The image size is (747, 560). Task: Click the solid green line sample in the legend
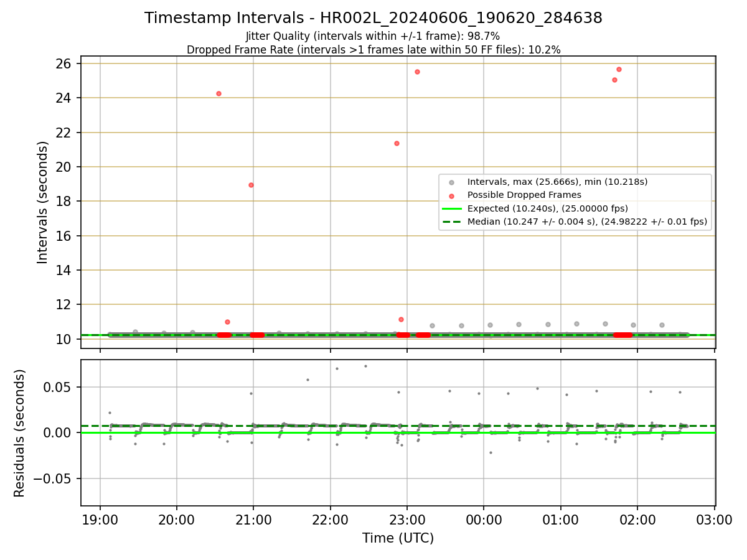pos(452,208)
